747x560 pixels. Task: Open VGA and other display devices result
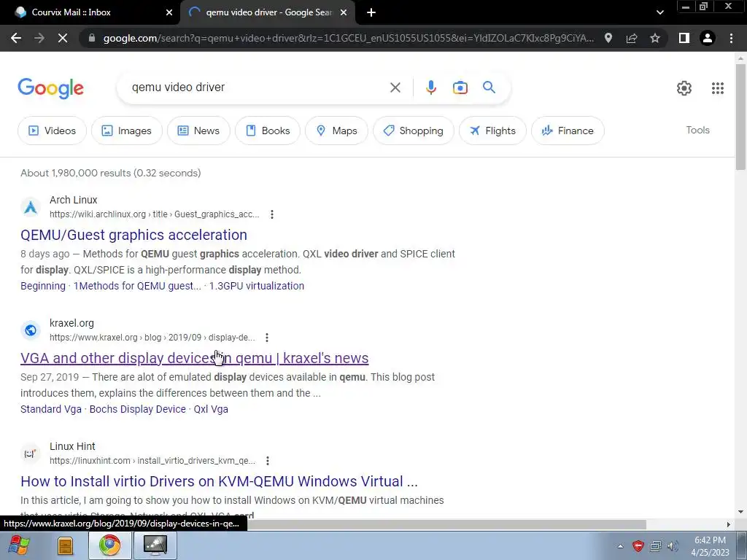194,358
